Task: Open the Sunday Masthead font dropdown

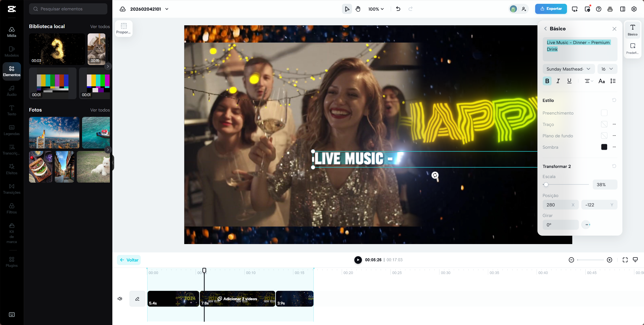Action: click(x=568, y=69)
